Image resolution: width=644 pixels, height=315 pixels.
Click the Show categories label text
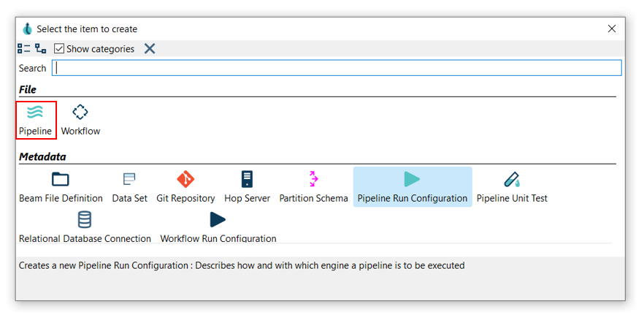[100, 49]
